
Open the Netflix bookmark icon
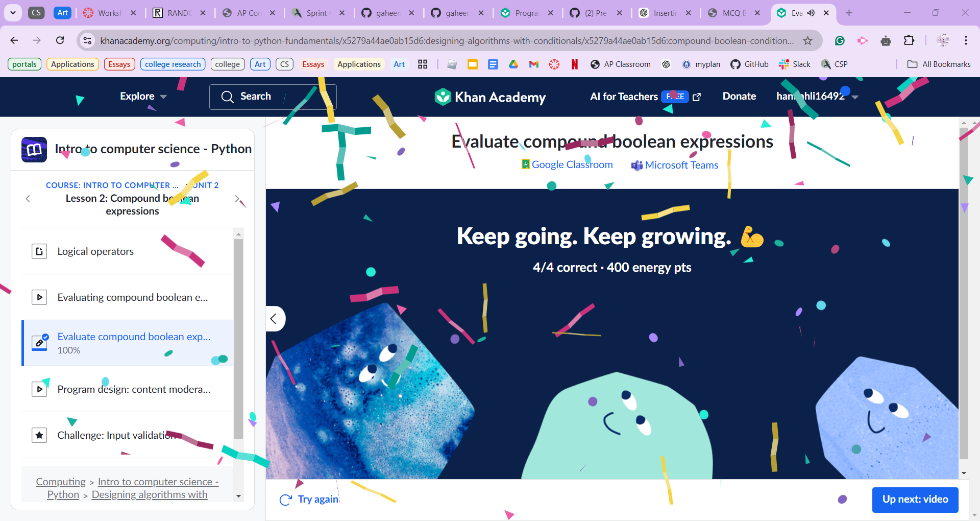pyautogui.click(x=575, y=64)
